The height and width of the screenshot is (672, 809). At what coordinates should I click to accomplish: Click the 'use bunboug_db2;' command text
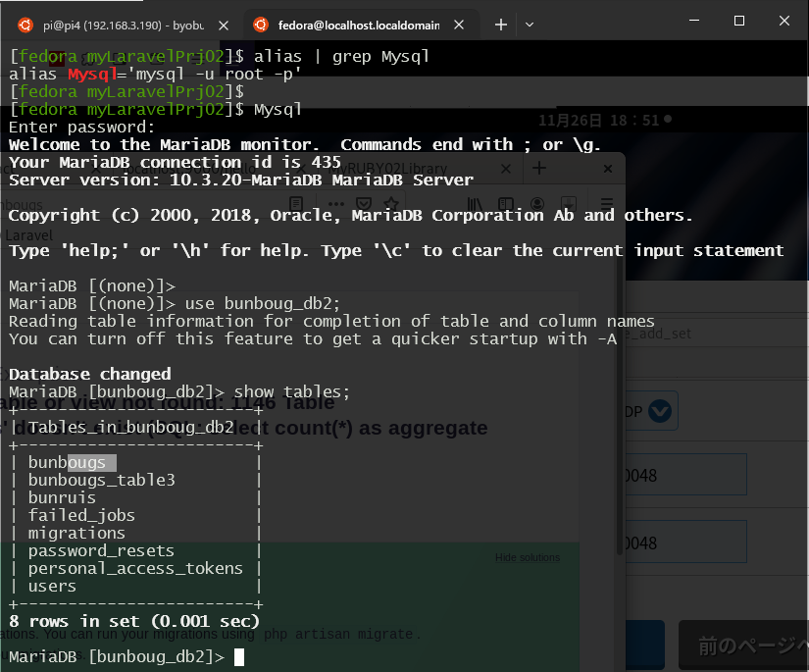pyautogui.click(x=263, y=303)
